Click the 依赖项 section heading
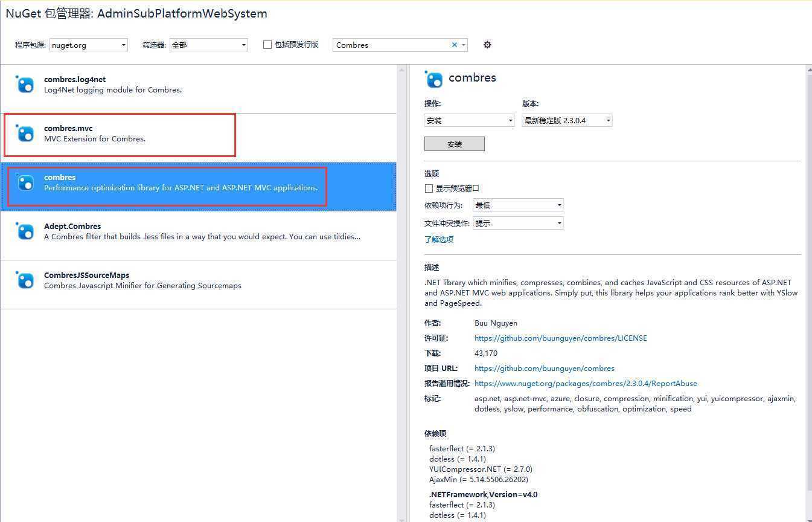The width and height of the screenshot is (812, 522). pos(435,433)
